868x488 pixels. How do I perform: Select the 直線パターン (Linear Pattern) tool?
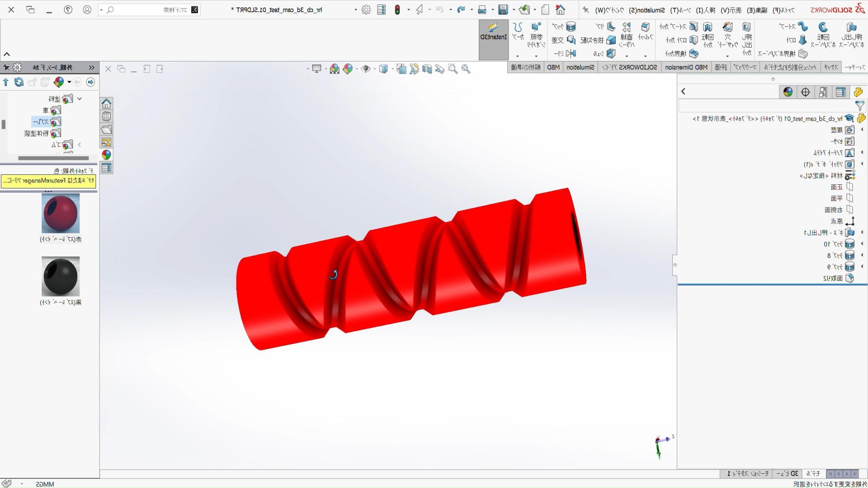(x=627, y=35)
